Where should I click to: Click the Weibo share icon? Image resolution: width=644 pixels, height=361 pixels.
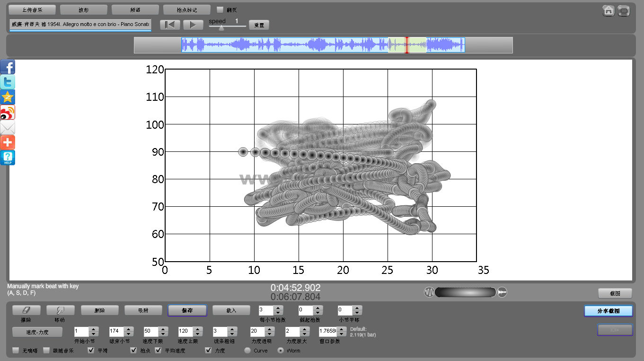pos(8,113)
